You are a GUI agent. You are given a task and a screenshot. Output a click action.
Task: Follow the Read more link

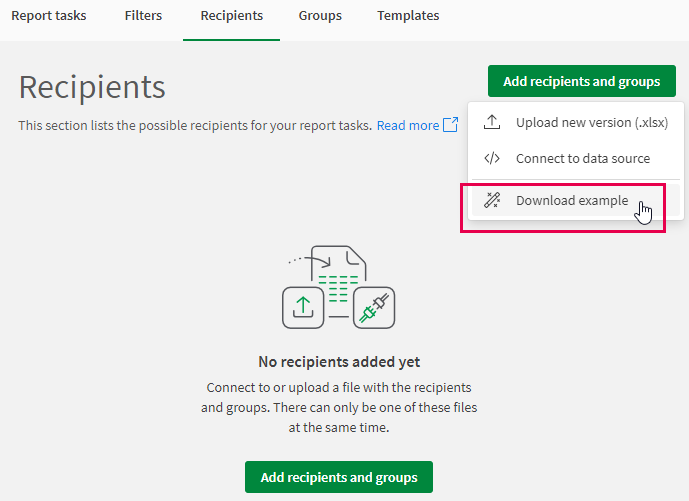pos(407,125)
